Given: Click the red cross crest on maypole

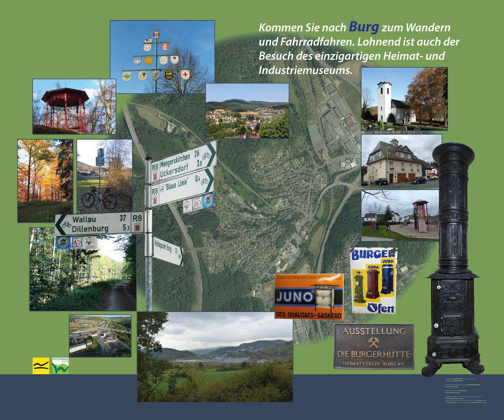Looking at the screenshot, I should point(185,75).
